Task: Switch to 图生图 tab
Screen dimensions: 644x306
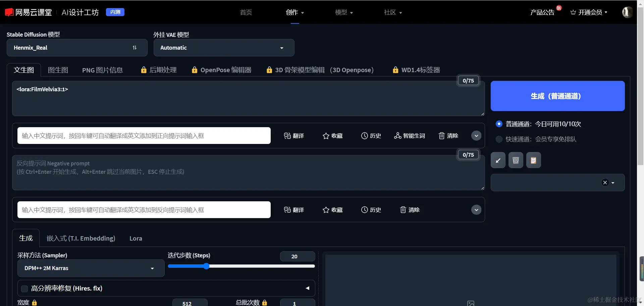Action: pyautogui.click(x=58, y=70)
